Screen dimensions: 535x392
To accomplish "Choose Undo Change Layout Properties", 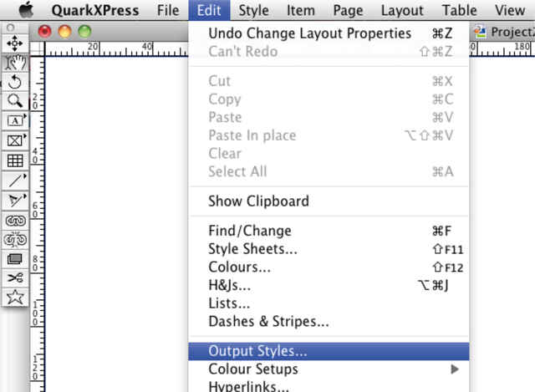I will coord(329,33).
